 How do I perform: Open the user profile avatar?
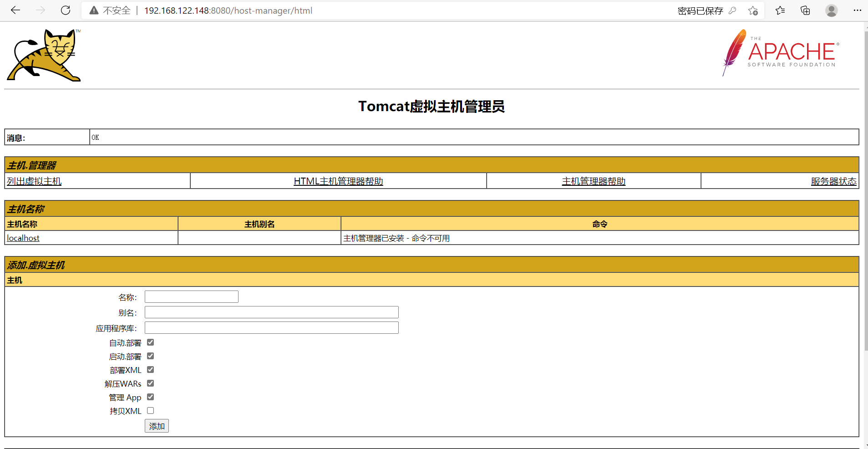tap(832, 10)
